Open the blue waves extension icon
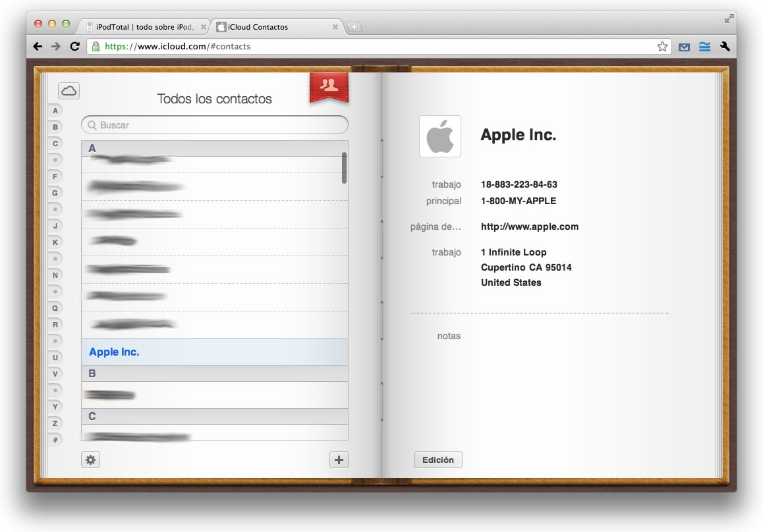The image size is (763, 532). [704, 47]
